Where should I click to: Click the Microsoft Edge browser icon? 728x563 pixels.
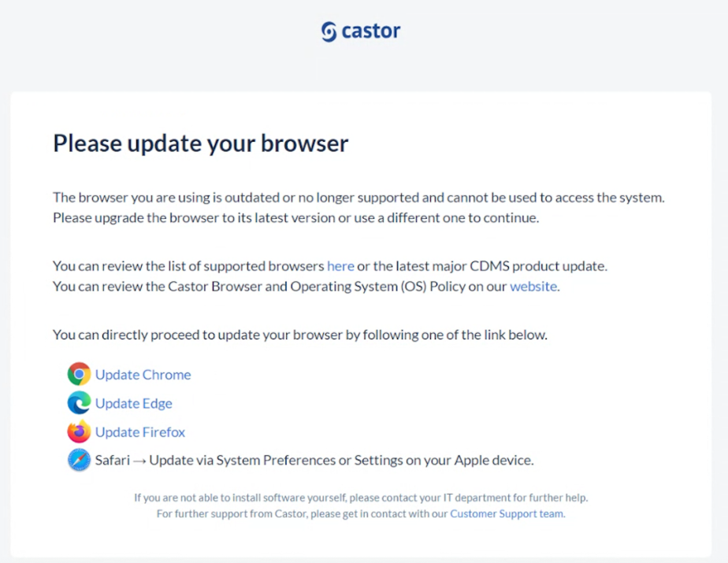click(x=79, y=403)
